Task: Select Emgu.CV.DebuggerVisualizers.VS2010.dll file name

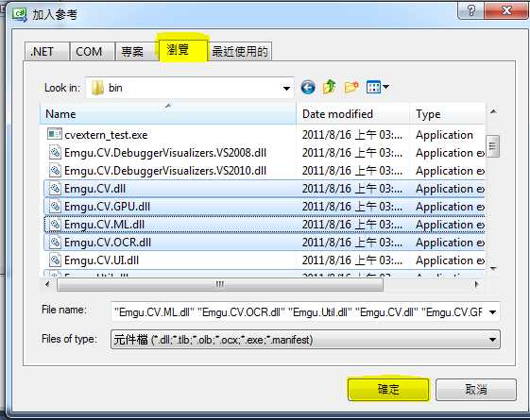Action: (165, 171)
